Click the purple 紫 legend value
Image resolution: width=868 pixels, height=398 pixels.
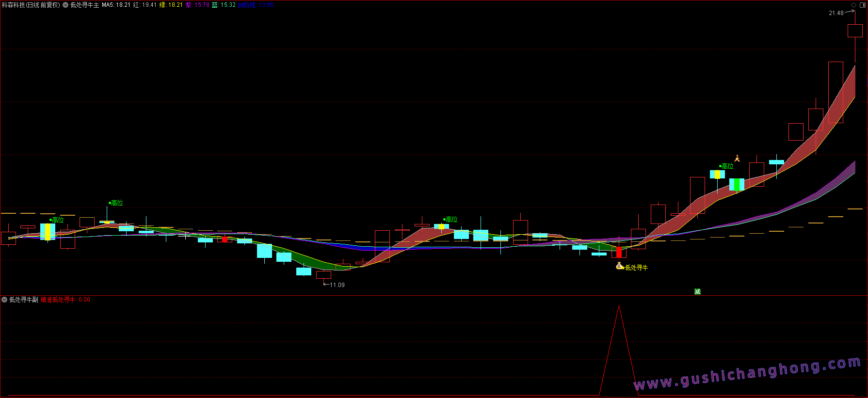pyautogui.click(x=197, y=5)
